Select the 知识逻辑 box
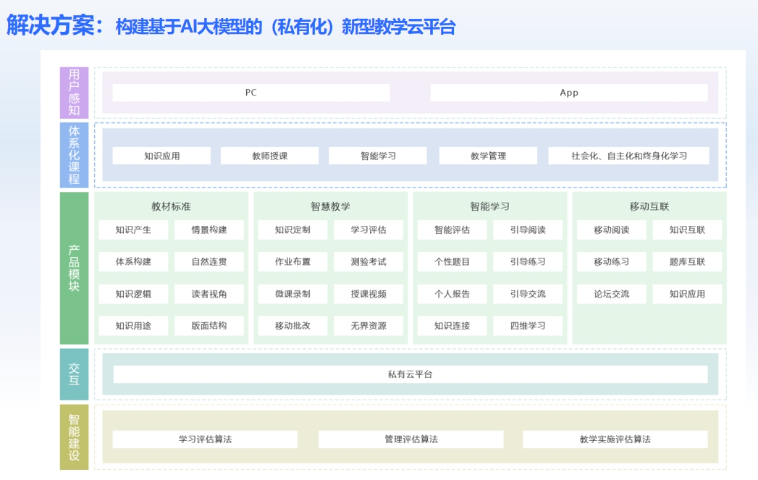This screenshot has height=480, width=758. (133, 294)
